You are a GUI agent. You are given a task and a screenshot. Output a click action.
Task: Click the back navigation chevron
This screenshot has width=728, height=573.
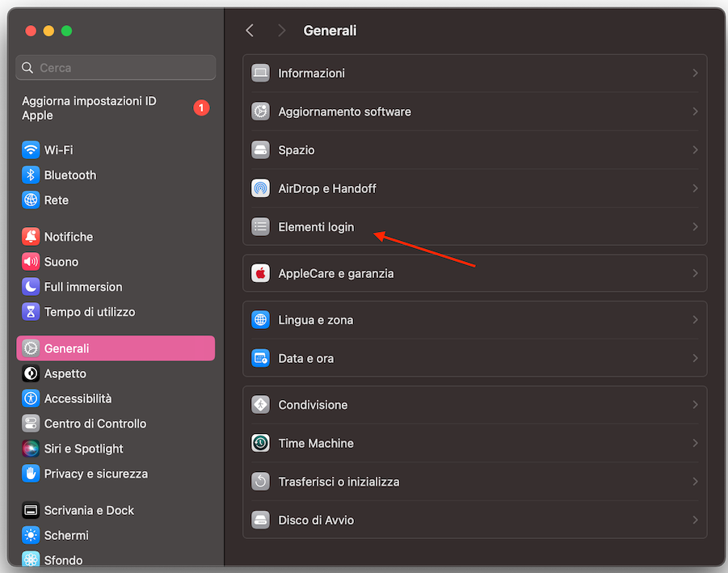point(250,30)
